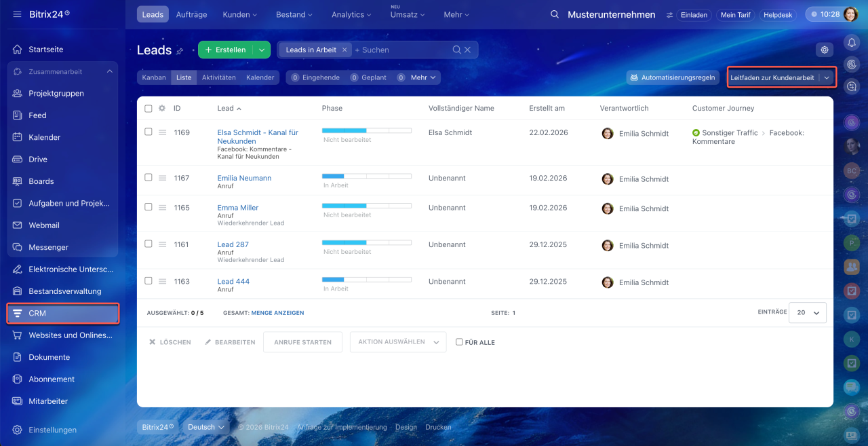Viewport: 868px width, 446px height.
Task: Click into the Suchen filter input field
Action: coord(403,50)
